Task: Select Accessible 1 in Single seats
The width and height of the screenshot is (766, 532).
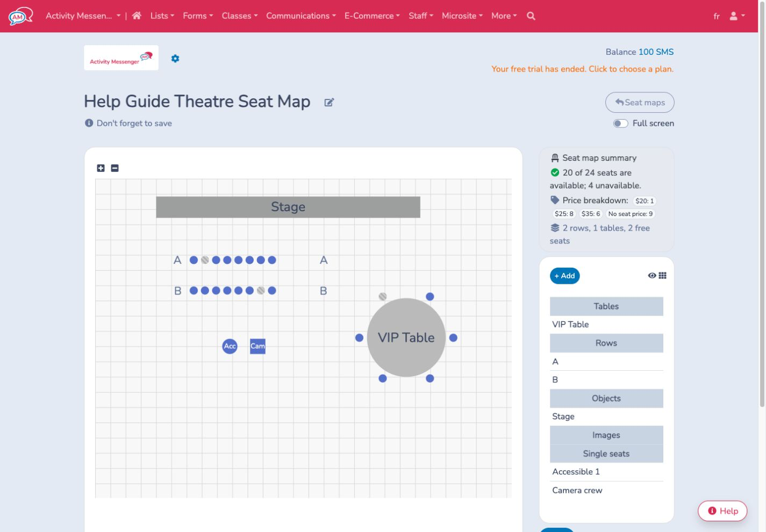Action: pos(606,472)
